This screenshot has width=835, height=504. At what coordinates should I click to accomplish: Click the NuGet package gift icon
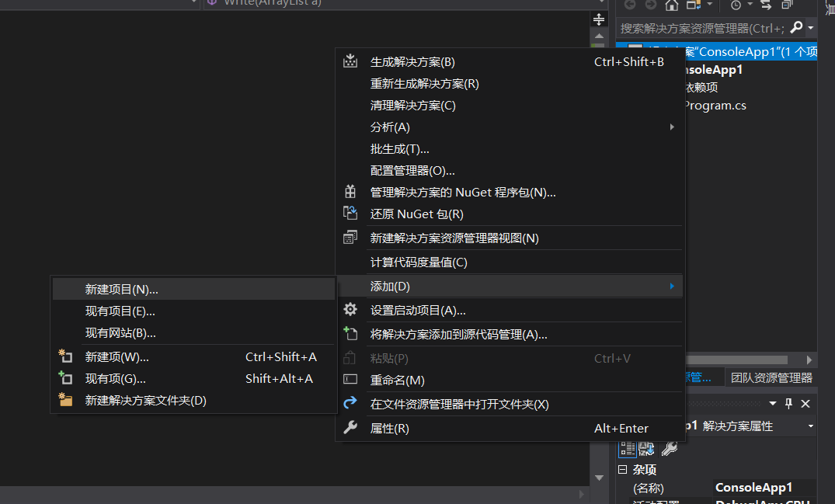click(x=350, y=192)
